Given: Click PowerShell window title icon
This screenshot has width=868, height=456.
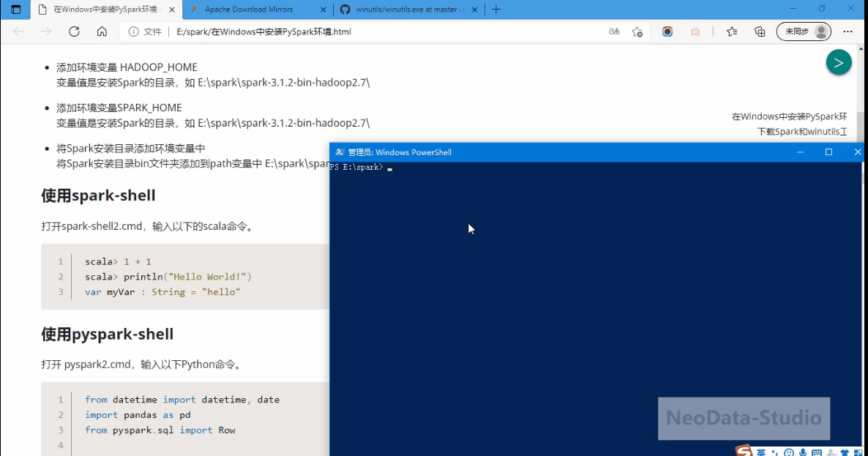Looking at the screenshot, I should coord(340,152).
